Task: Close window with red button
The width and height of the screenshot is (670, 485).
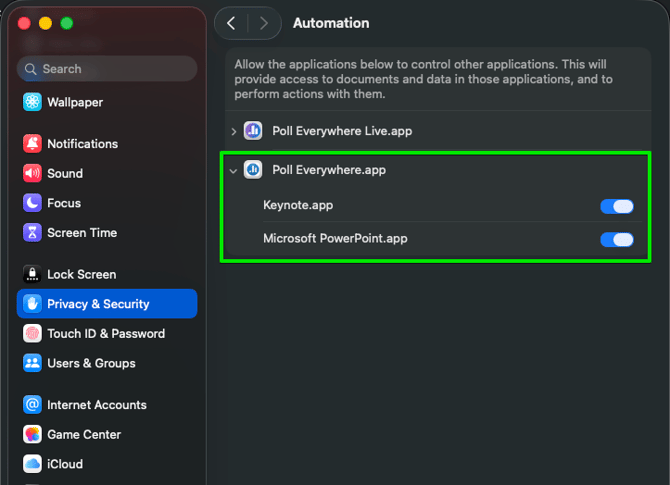Action: [24, 23]
